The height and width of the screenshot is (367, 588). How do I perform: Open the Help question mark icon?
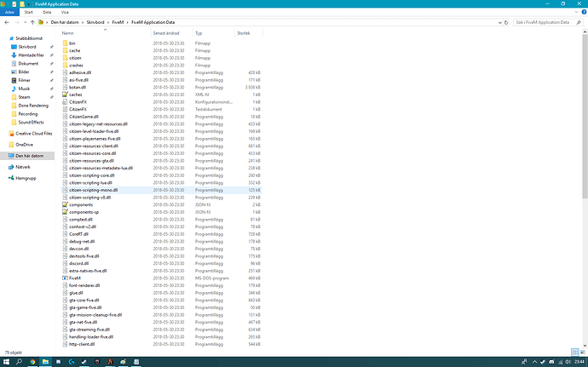pyautogui.click(x=584, y=12)
